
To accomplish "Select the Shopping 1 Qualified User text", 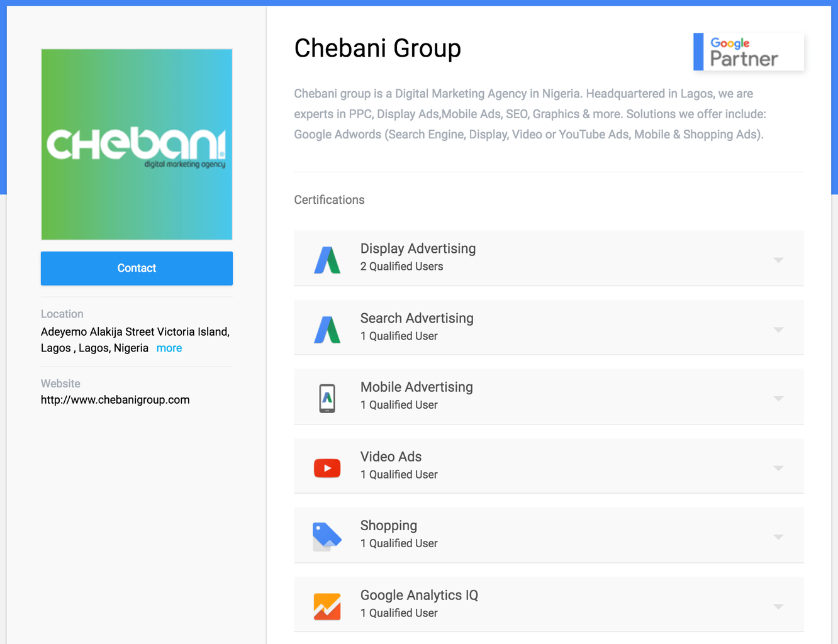I will click(x=399, y=543).
